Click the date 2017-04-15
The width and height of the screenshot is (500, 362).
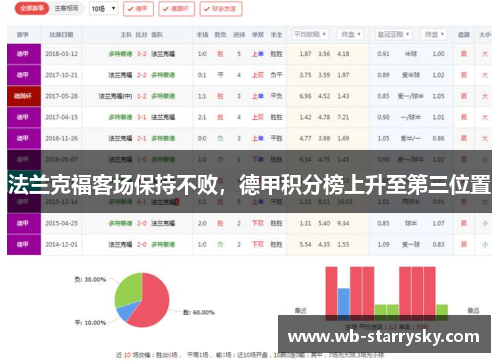tap(61, 117)
